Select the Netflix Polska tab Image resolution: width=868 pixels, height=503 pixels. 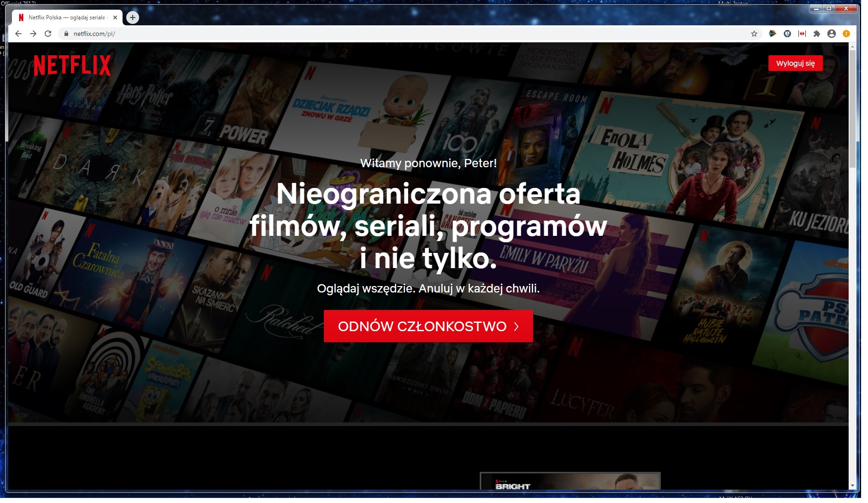pyautogui.click(x=67, y=18)
